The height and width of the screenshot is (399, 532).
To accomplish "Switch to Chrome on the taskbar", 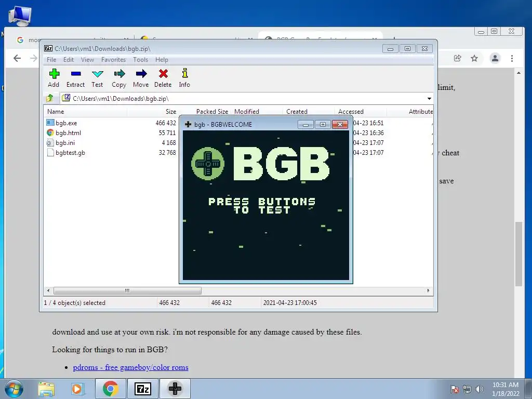I will click(x=110, y=389).
